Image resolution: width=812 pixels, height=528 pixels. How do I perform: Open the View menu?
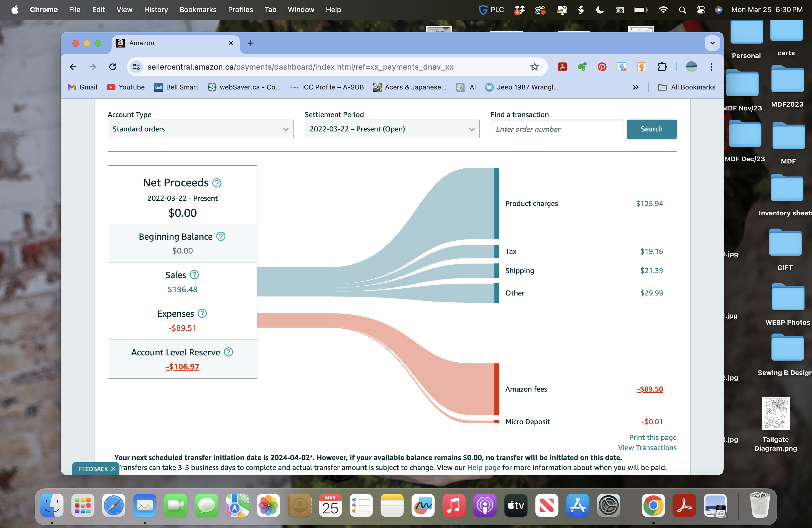[124, 10]
